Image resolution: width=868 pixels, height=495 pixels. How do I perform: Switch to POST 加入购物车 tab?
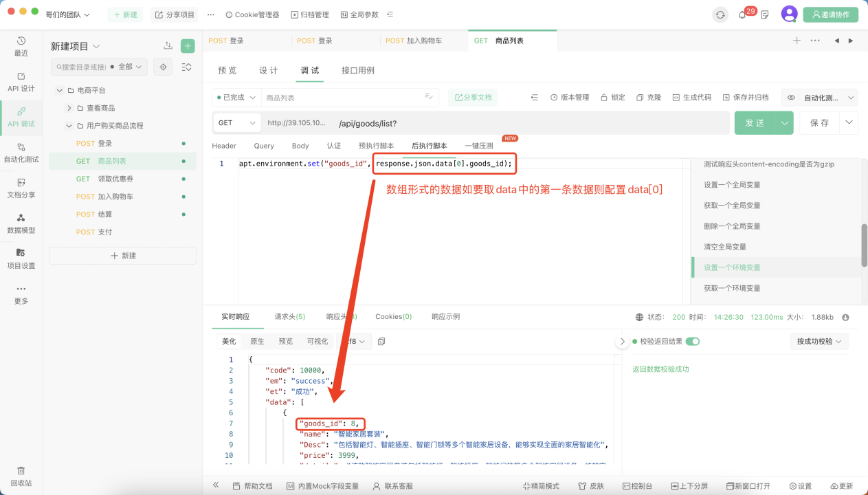414,41
